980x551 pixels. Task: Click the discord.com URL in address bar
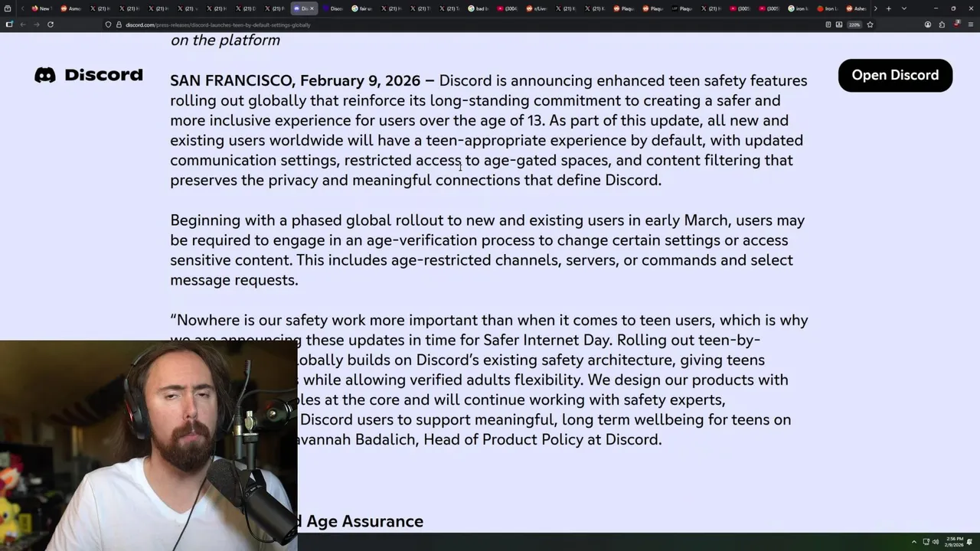[x=218, y=24]
